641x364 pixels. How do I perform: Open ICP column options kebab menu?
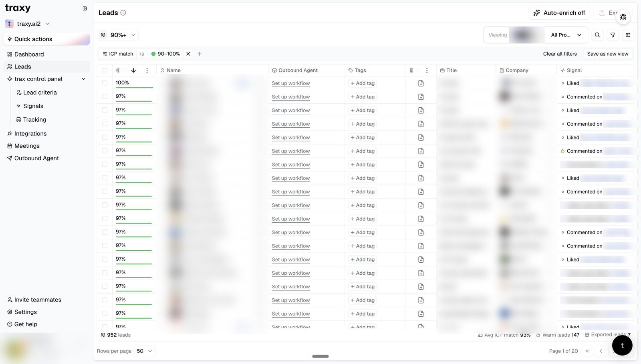coord(147,70)
